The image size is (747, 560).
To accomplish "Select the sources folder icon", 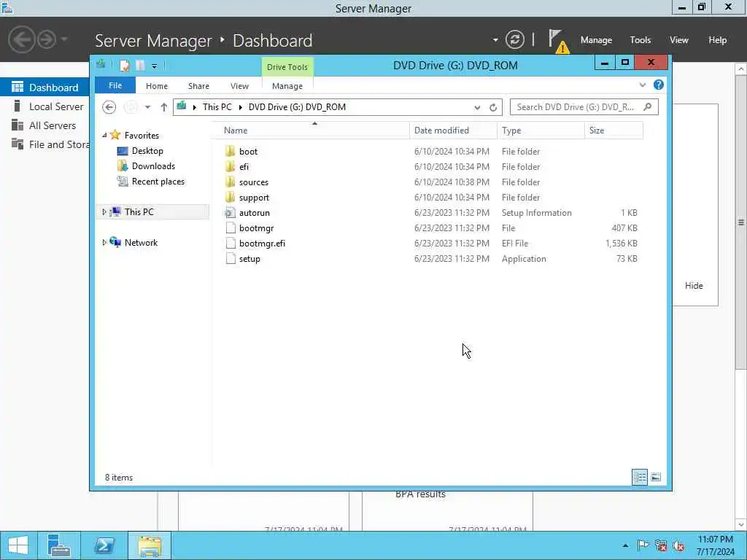I will click(x=231, y=182).
